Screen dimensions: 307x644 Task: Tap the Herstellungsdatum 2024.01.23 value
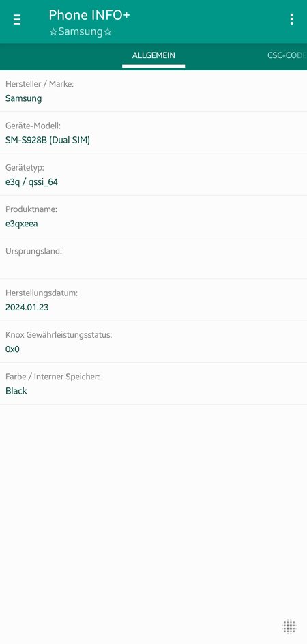point(27,307)
